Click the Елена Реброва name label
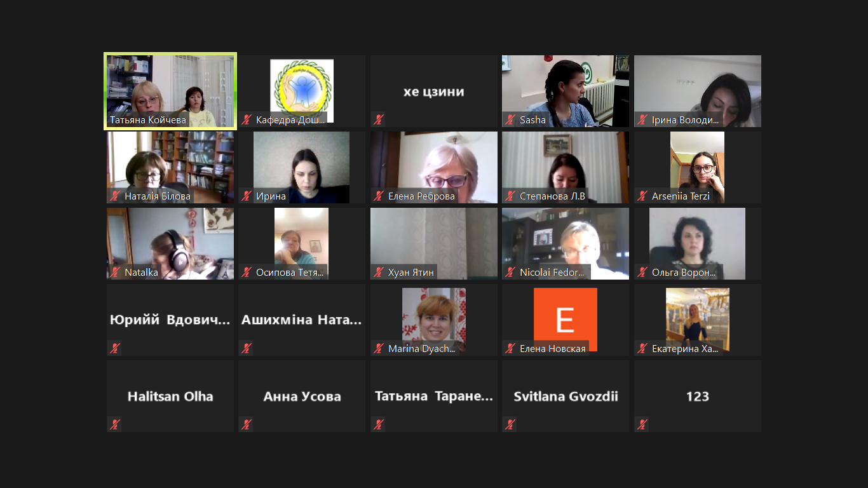Screen dimensions: 868x488 point(421,196)
